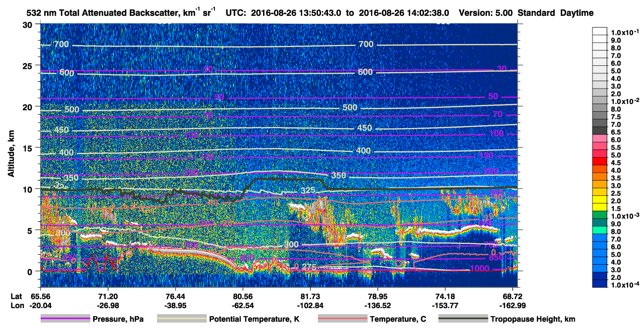The height and width of the screenshot is (330, 644).
Task: Click longitude value '-102.84'
Action: [310, 305]
